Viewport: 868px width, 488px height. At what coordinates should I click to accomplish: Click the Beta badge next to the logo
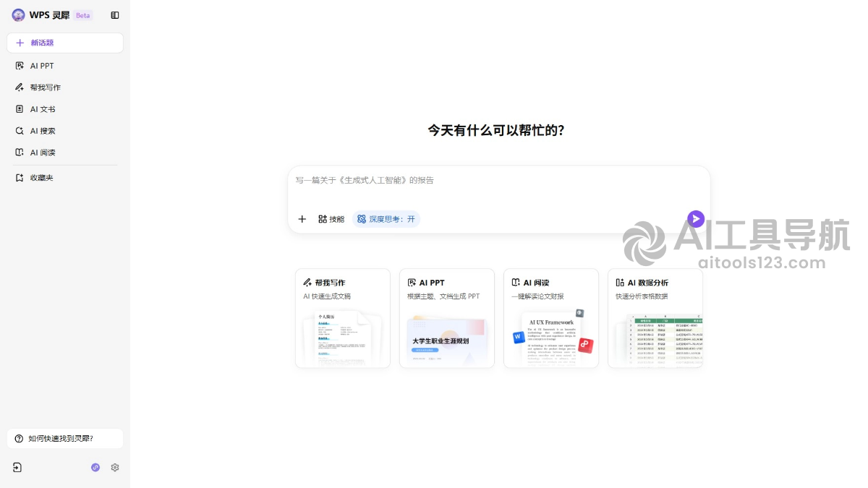(83, 15)
